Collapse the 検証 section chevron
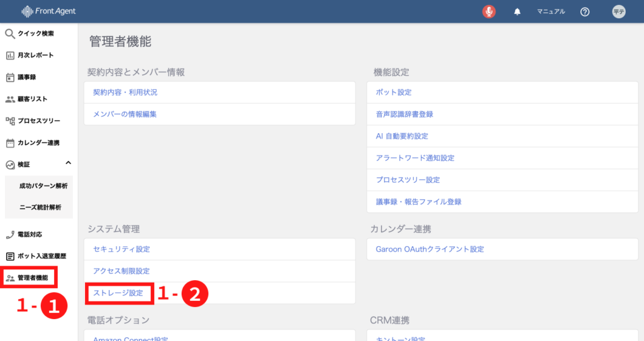Viewport: 644px width, 341px height. click(69, 164)
